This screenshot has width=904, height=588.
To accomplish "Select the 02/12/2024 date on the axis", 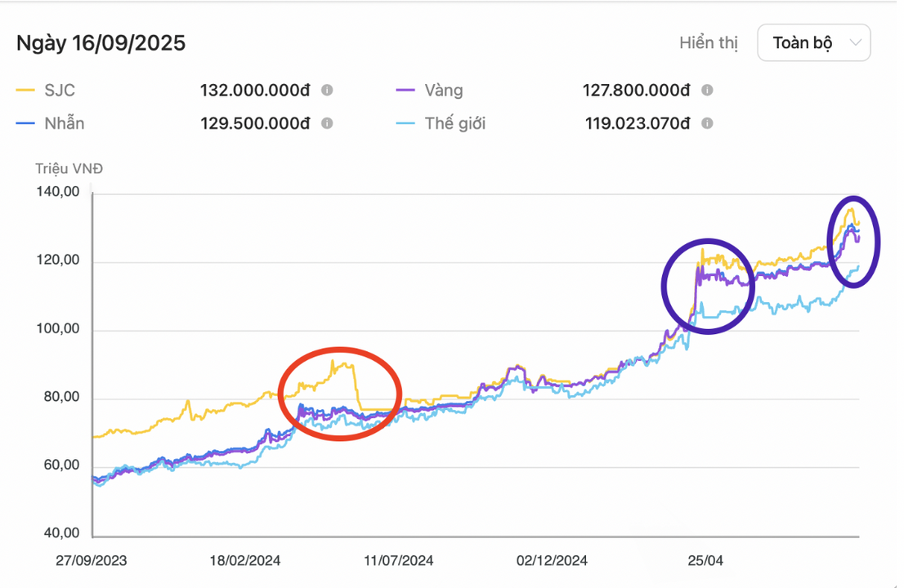I will [552, 561].
